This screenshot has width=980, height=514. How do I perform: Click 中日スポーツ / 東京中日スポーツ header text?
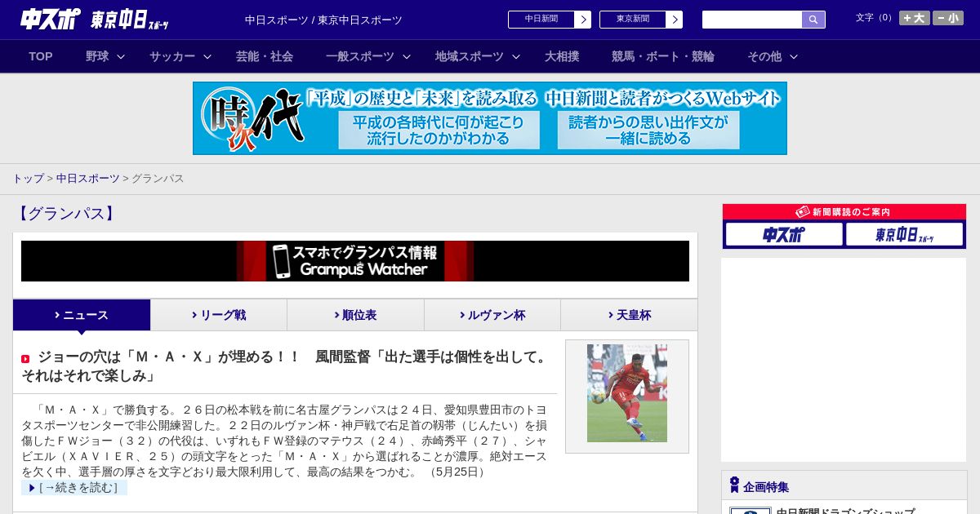pos(323,20)
